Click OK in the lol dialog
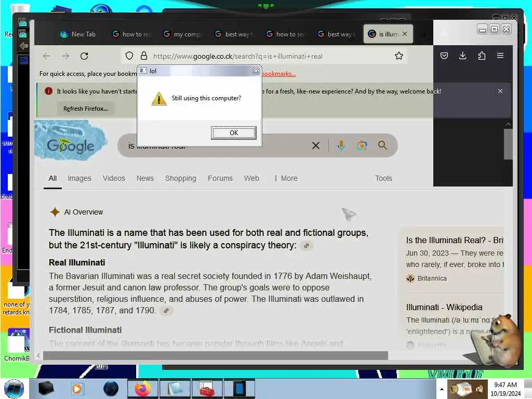The width and height of the screenshot is (532, 399). click(233, 132)
